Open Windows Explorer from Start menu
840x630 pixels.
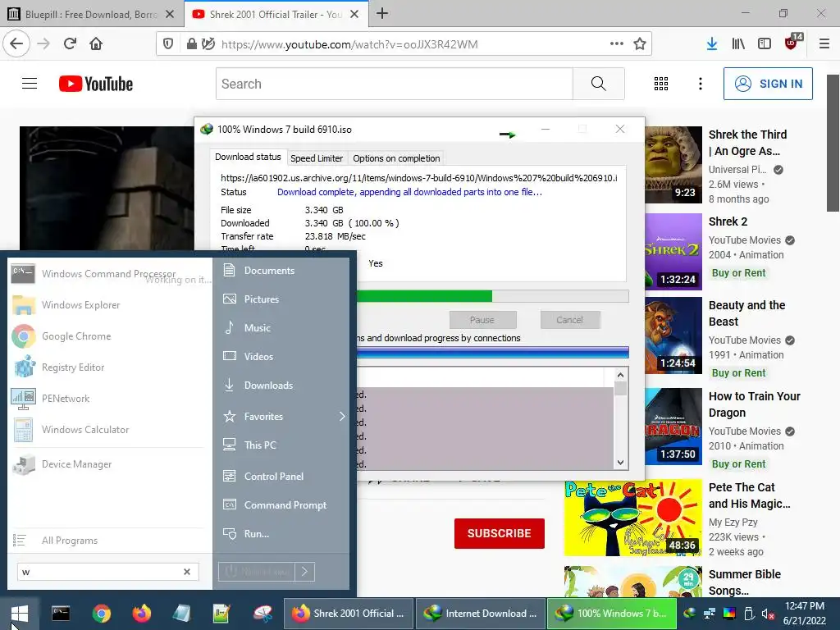coord(109,305)
